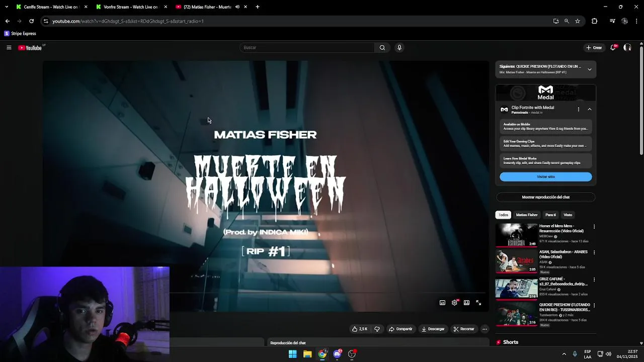Open options for ASAN ARABES video
Viewport: 644px width, 362px height.
coord(594,252)
